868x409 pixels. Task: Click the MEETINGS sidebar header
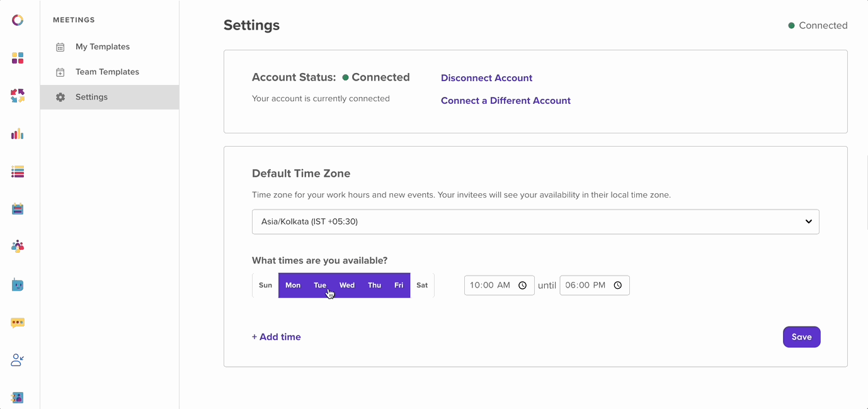(x=74, y=20)
